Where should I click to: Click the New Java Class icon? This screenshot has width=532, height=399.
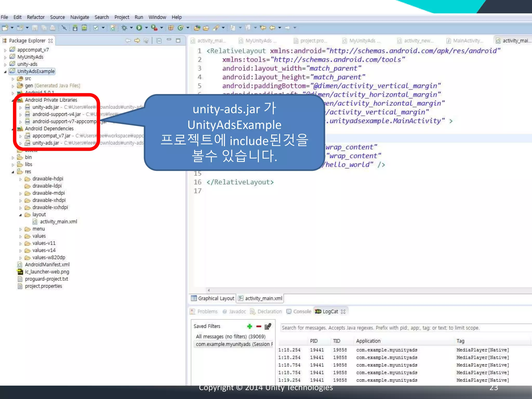180,28
